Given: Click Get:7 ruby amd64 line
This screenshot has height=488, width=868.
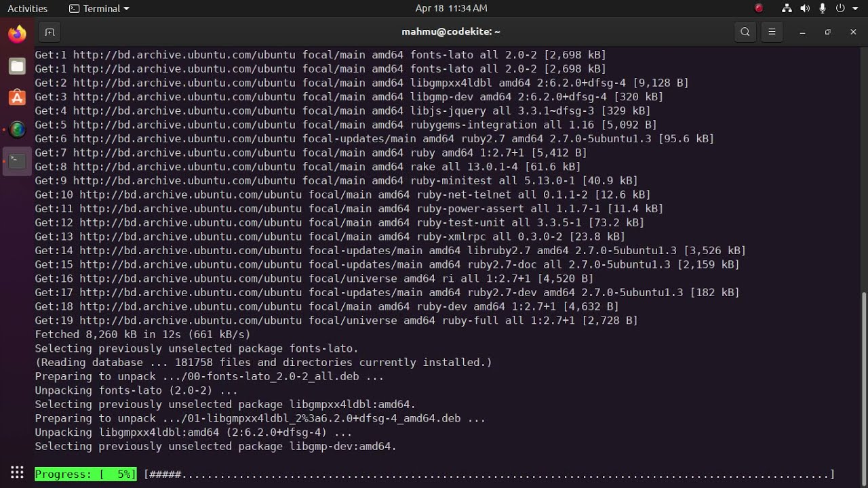Looking at the screenshot, I should 311,152.
